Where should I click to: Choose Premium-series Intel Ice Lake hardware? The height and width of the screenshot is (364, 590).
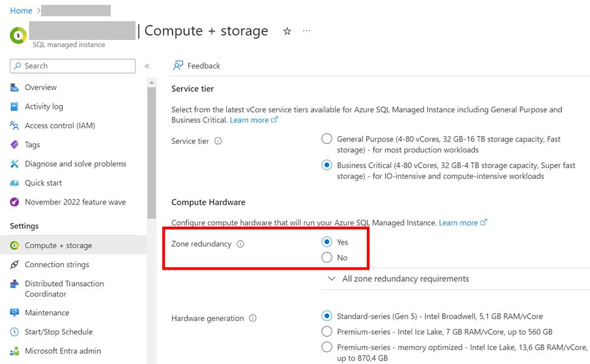click(x=327, y=331)
